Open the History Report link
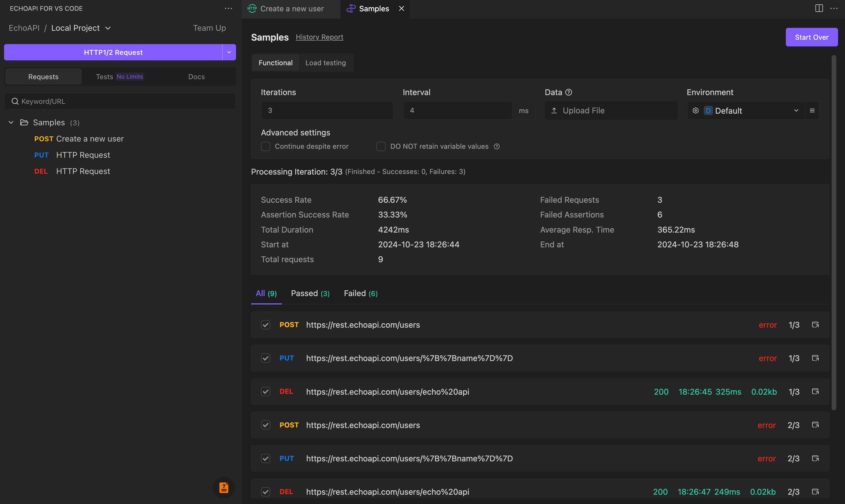This screenshot has width=845, height=504. click(x=319, y=37)
